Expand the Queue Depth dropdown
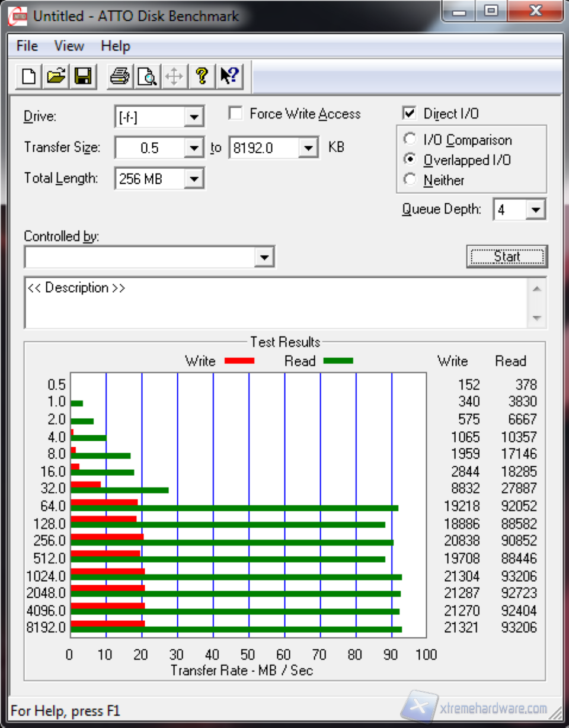This screenshot has width=569, height=728. 535,210
